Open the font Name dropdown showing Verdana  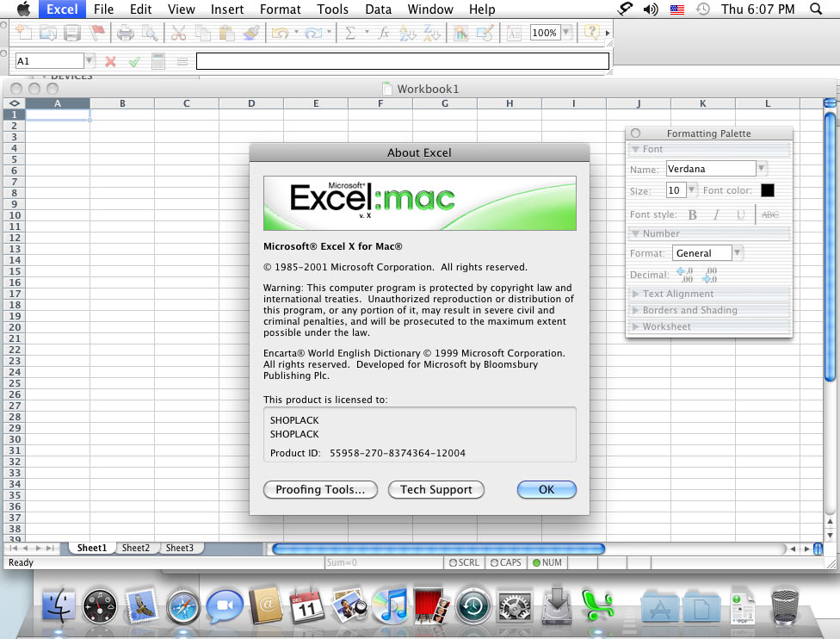point(761,169)
